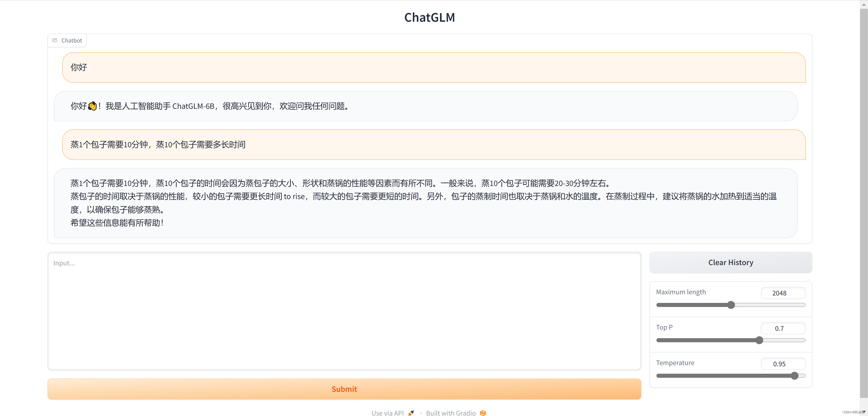
Task: Click the reply line 希望这些信息能有所帮助
Action: click(117, 223)
